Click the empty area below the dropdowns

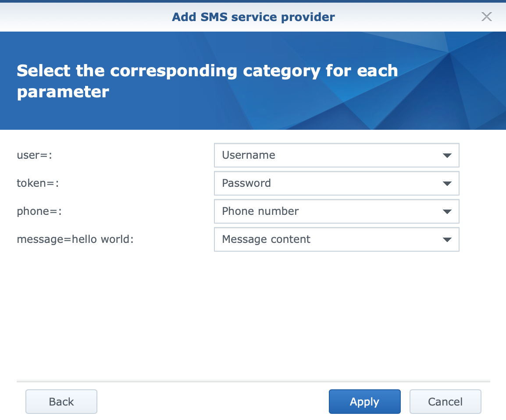pyautogui.click(x=253, y=316)
